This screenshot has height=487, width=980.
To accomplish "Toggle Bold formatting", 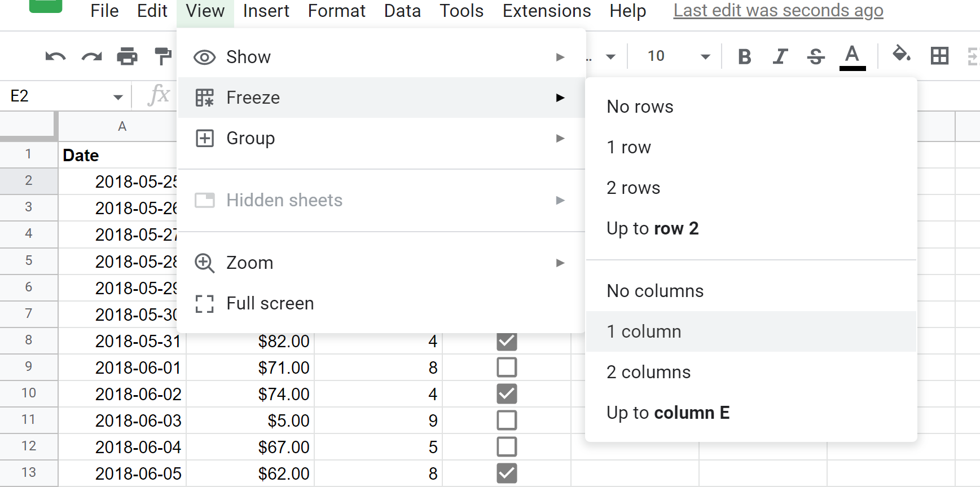I will (x=744, y=56).
